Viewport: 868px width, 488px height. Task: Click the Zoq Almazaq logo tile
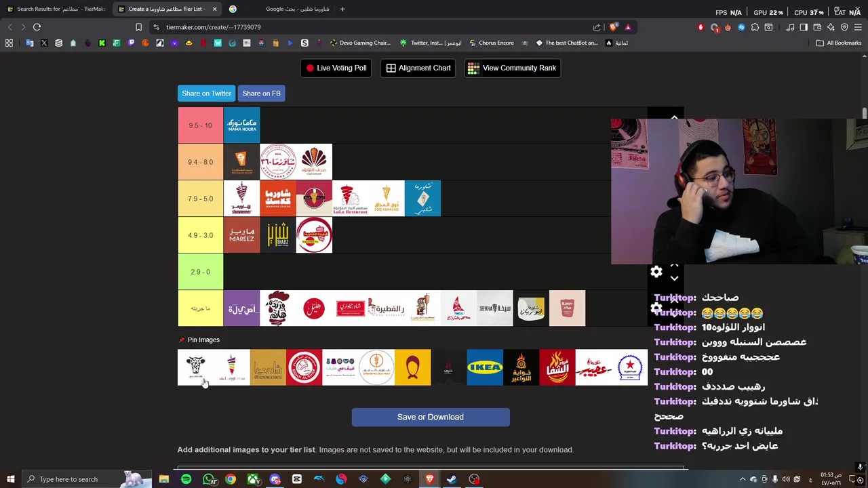coord(387,199)
